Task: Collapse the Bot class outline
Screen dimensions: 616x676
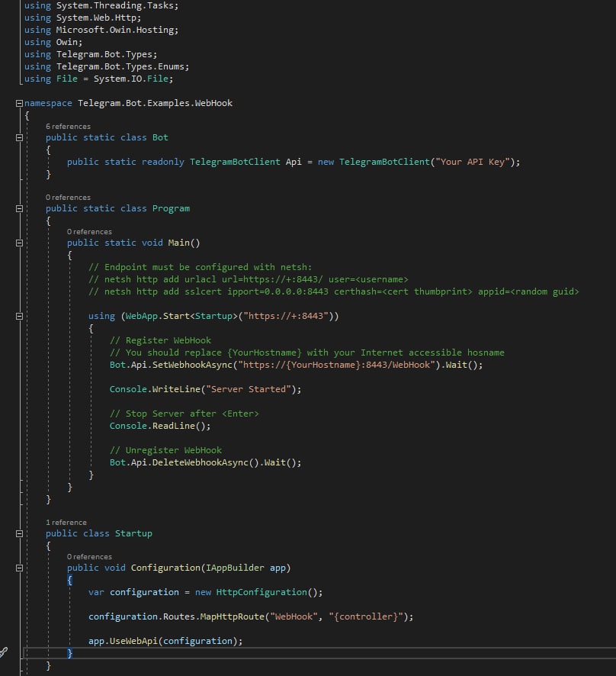Action: (19, 137)
